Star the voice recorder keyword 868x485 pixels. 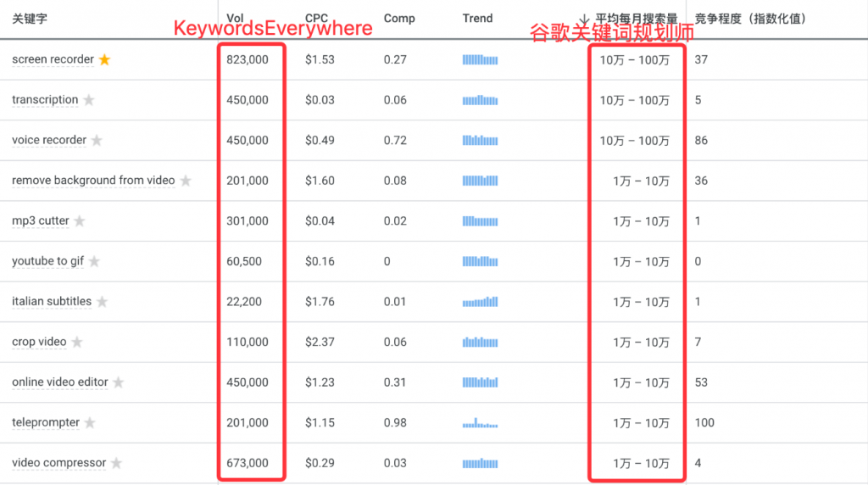tap(97, 140)
